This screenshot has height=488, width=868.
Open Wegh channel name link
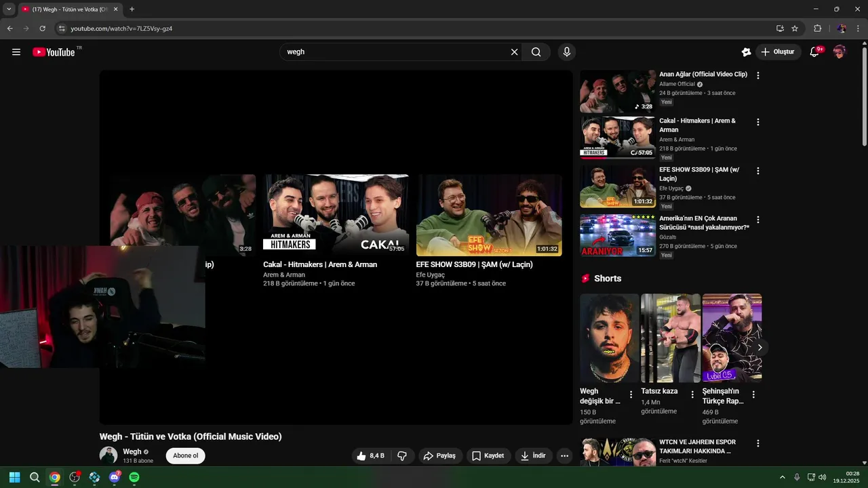[x=132, y=451]
